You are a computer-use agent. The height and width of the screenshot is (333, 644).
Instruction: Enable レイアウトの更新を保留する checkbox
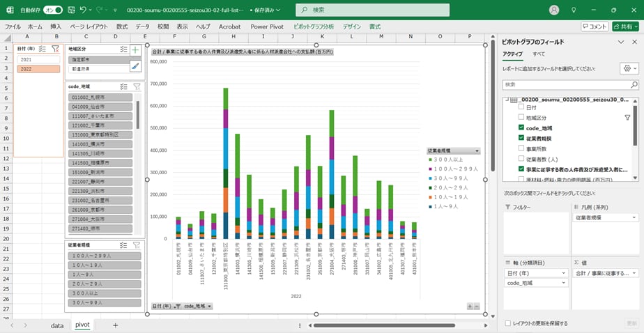click(507, 323)
